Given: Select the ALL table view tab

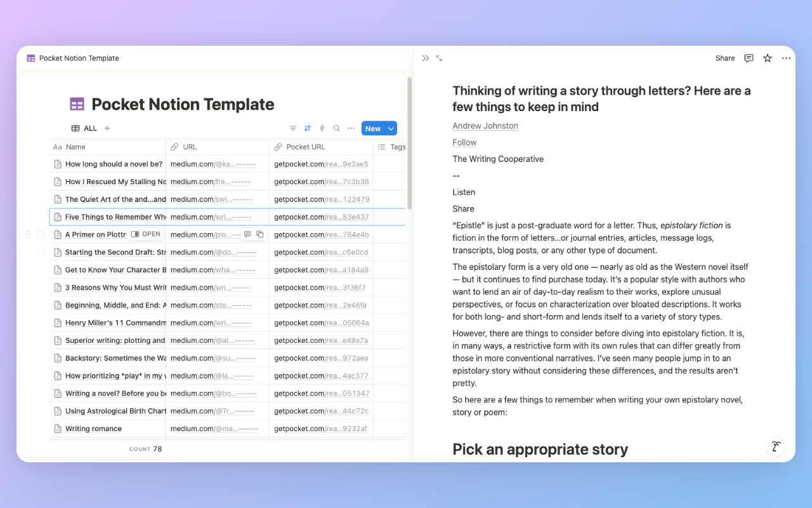Looking at the screenshot, I should [x=84, y=128].
